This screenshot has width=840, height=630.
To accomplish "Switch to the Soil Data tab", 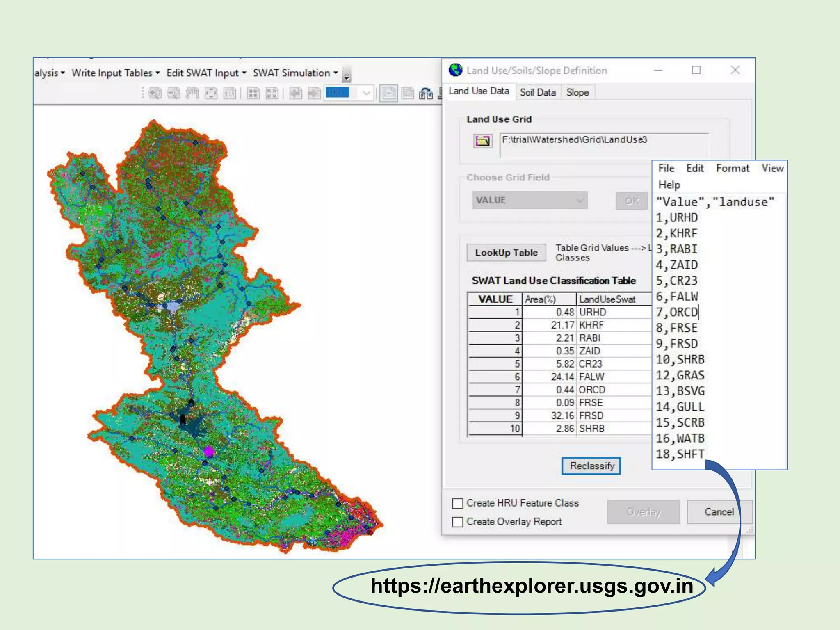I will click(537, 92).
